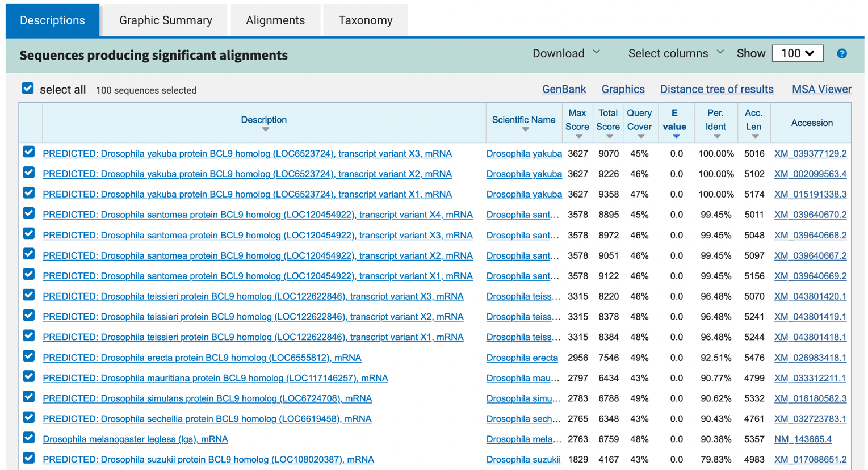
Task: Open the Select columns dropdown
Action: (676, 53)
